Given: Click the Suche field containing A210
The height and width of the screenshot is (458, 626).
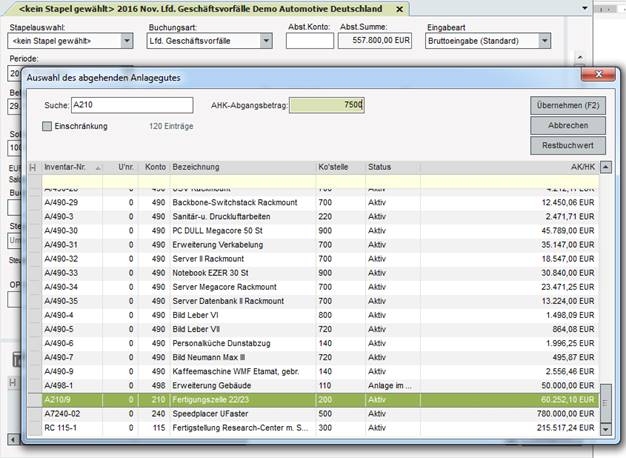Looking at the screenshot, I should pyautogui.click(x=132, y=105).
